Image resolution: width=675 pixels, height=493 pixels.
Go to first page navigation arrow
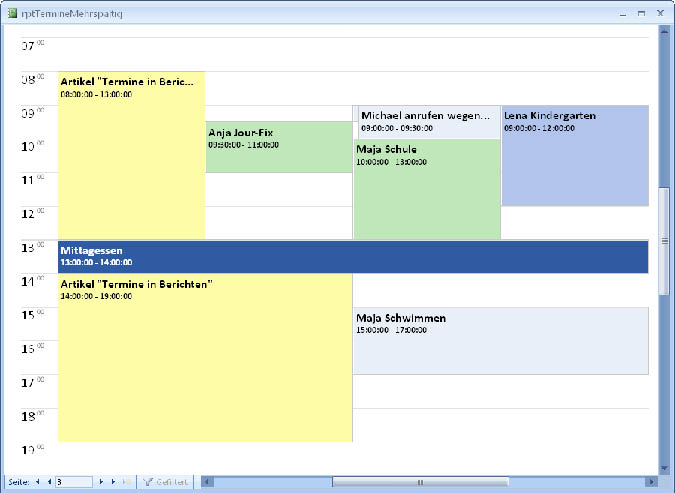click(x=38, y=482)
